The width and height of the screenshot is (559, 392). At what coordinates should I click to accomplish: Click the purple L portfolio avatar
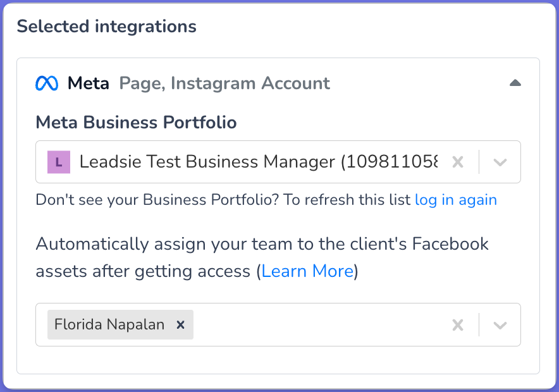pos(59,162)
